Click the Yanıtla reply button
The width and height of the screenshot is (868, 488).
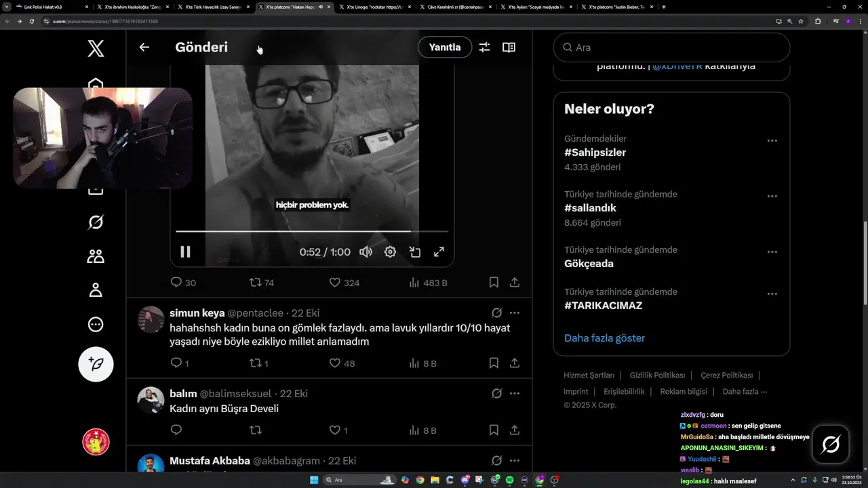click(445, 47)
